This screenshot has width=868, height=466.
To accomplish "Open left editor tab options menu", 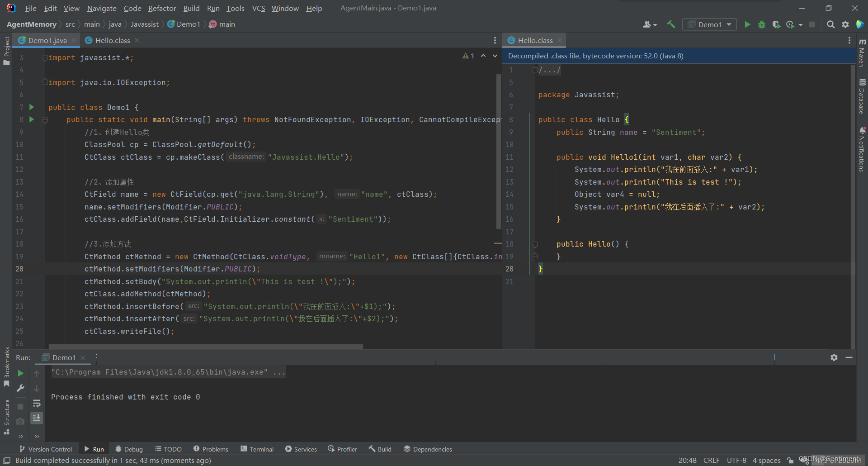I will click(495, 40).
